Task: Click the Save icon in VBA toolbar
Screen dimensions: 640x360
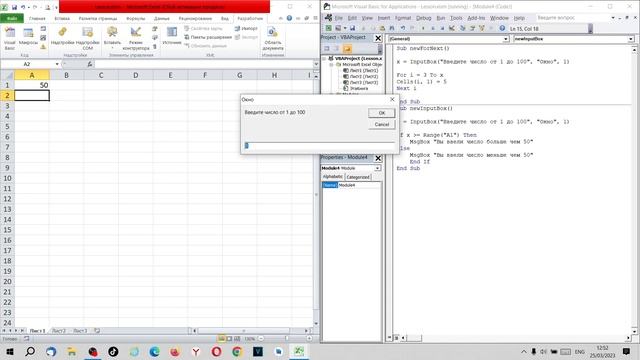Action: 352,28
